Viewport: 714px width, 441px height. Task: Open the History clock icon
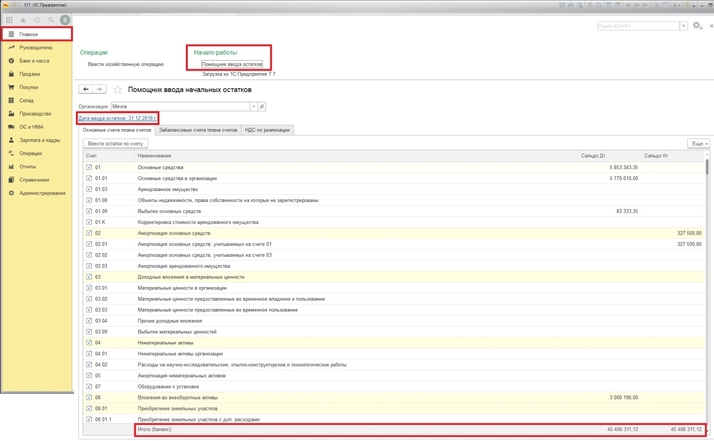coord(38,20)
